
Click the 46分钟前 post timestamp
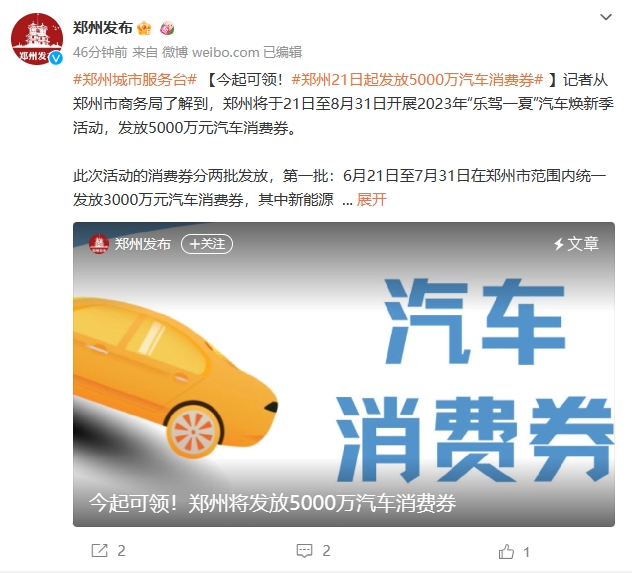(100, 52)
